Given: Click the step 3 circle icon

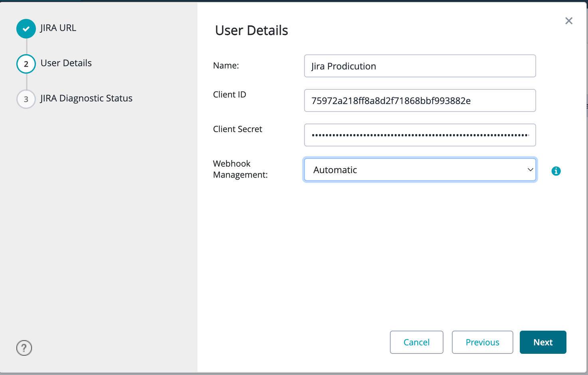Looking at the screenshot, I should (x=26, y=99).
